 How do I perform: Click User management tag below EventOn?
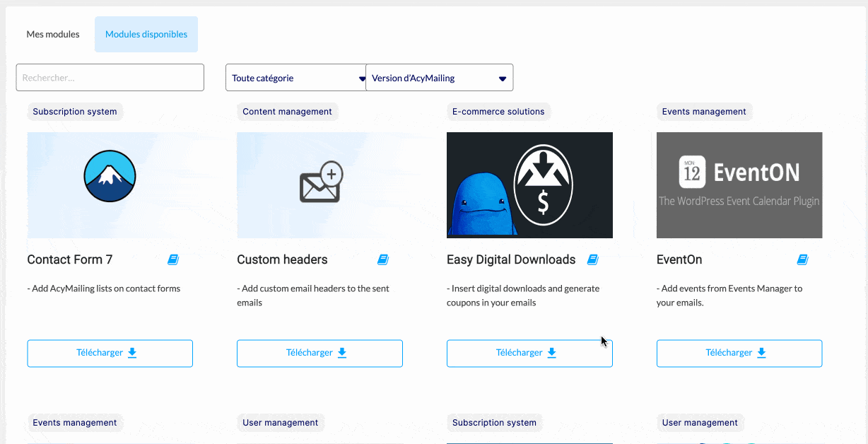coord(700,423)
